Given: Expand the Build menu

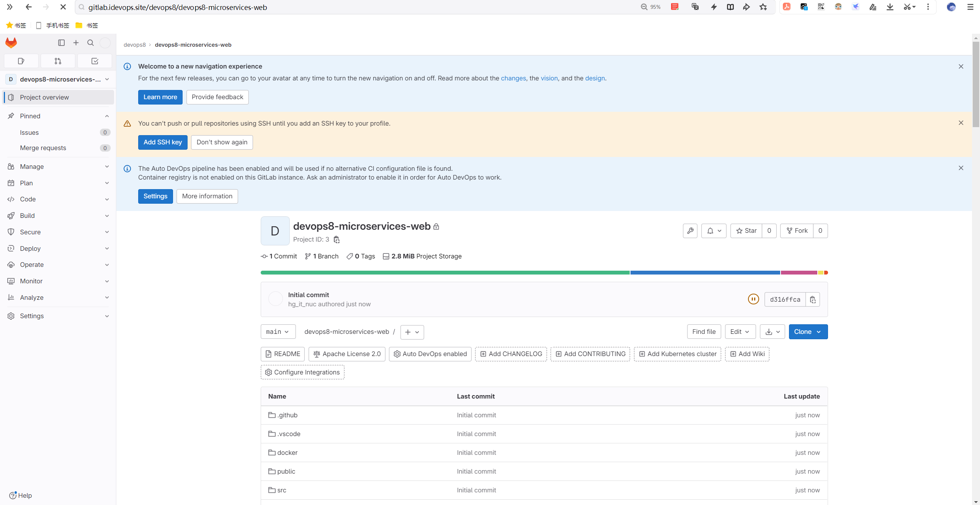Looking at the screenshot, I should coord(59,216).
